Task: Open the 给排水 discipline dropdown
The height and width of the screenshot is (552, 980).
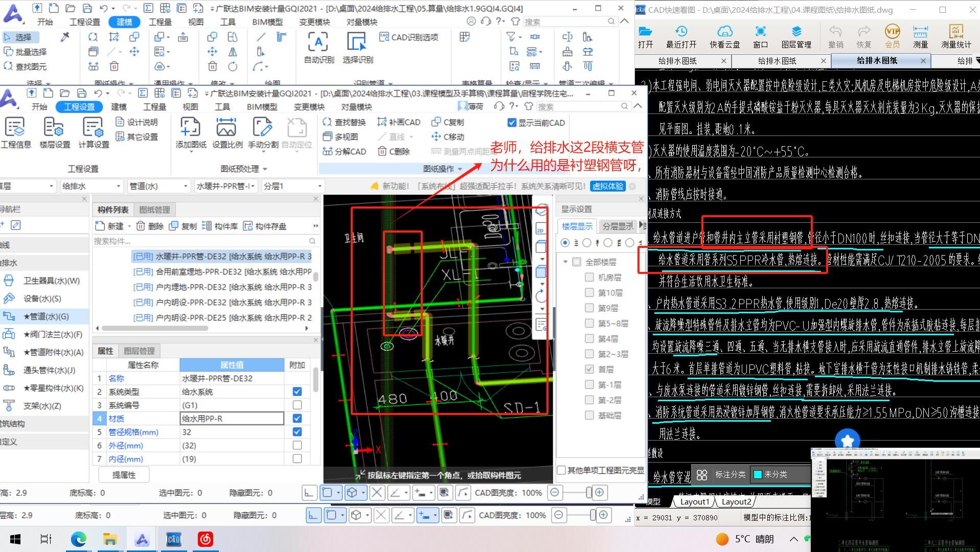Action: coord(91,186)
